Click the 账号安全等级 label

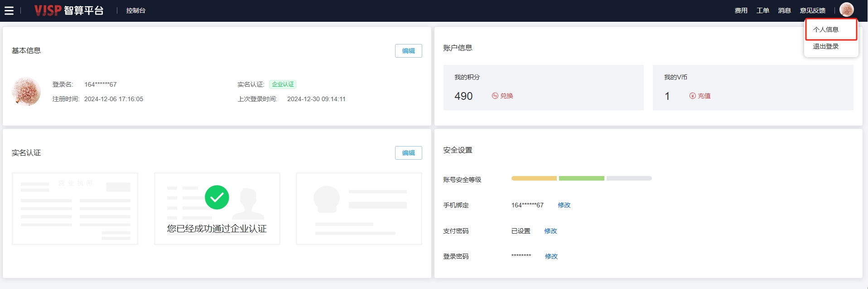(x=462, y=180)
